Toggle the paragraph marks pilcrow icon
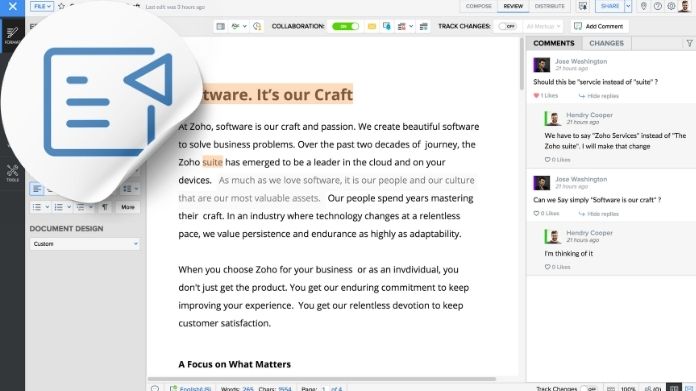696x391 pixels. click(105, 207)
